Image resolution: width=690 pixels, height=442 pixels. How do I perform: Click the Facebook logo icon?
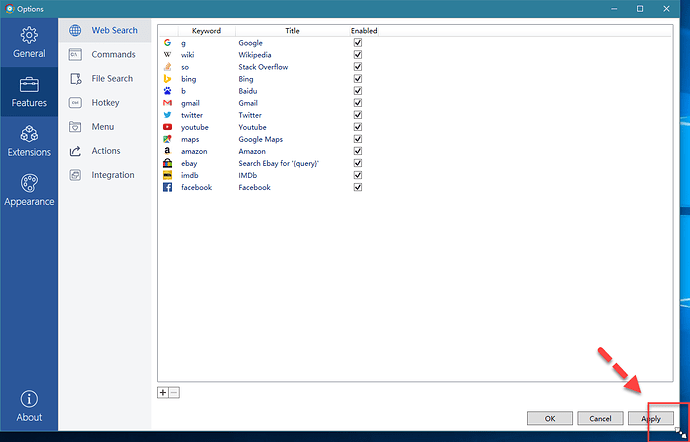[167, 187]
